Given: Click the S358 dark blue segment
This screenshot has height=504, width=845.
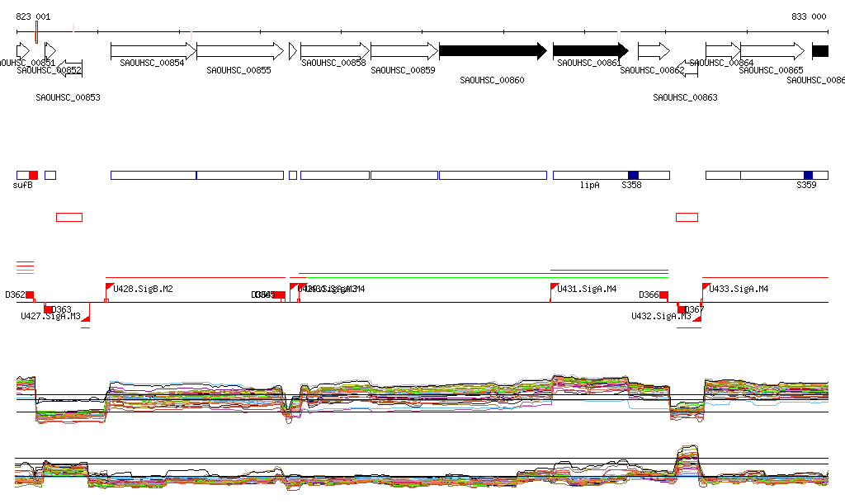Looking at the screenshot, I should coord(633,175).
